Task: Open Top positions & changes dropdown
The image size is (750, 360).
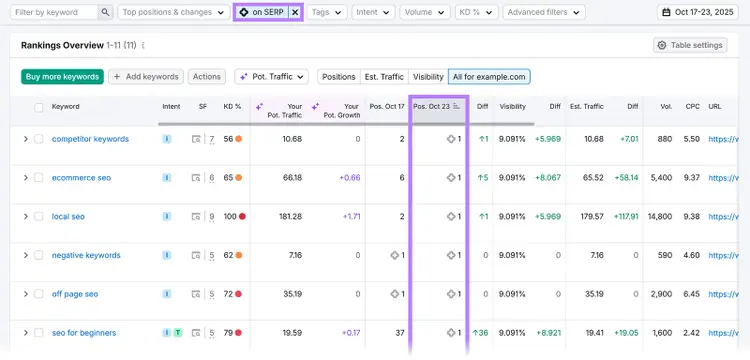Action: coord(174,12)
